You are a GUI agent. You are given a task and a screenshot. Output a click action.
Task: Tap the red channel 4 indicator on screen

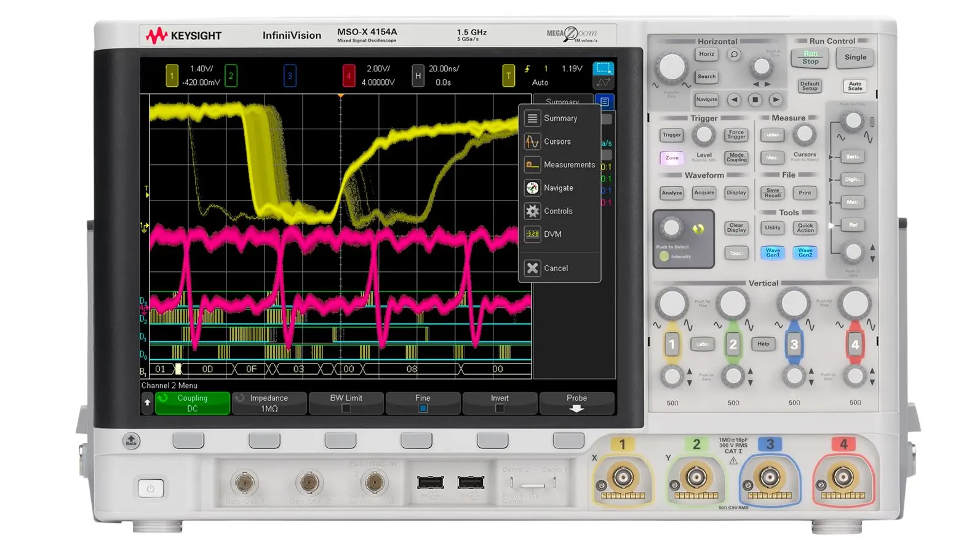click(349, 76)
